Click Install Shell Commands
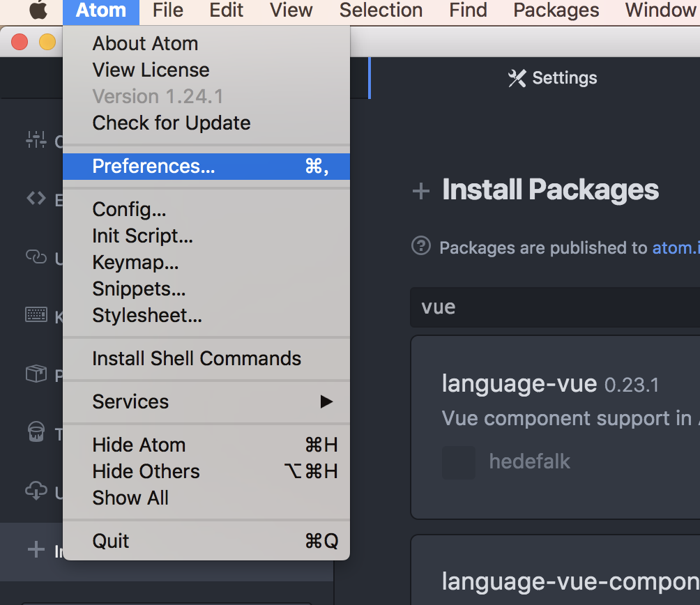 [197, 359]
